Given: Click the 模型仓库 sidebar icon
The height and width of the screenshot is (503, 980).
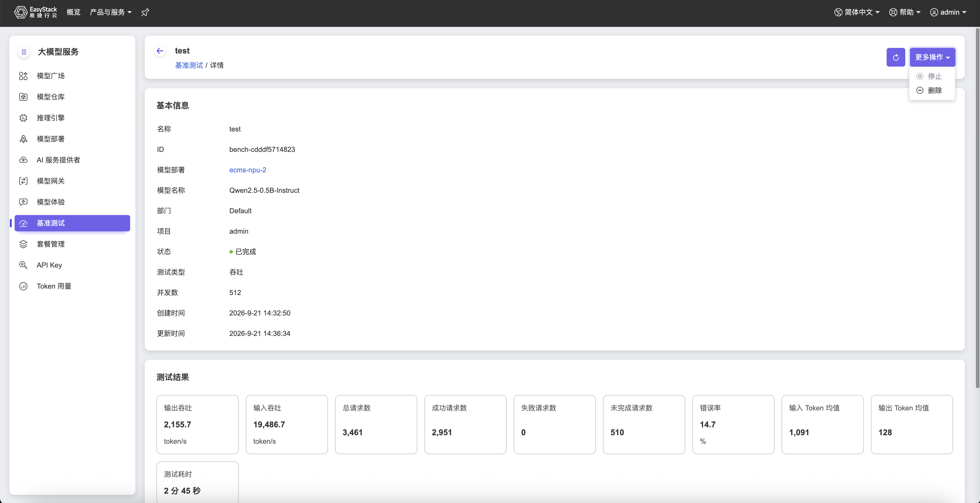Looking at the screenshot, I should [x=23, y=97].
